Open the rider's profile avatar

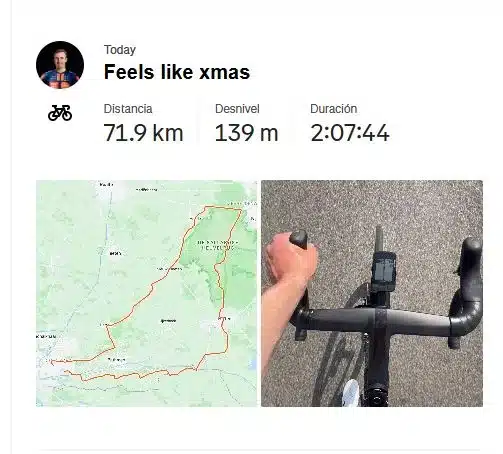(x=60, y=65)
